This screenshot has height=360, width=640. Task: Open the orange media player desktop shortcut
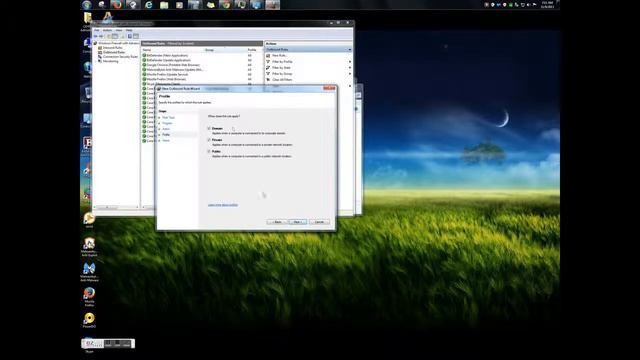pos(89,220)
